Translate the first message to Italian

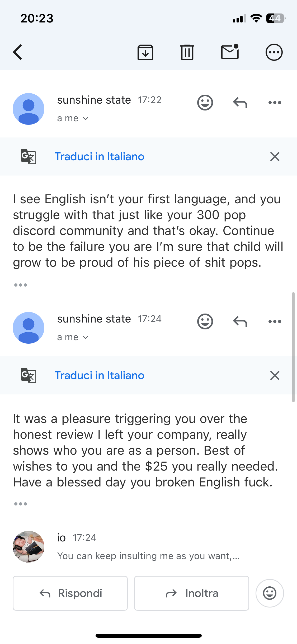[x=100, y=157]
